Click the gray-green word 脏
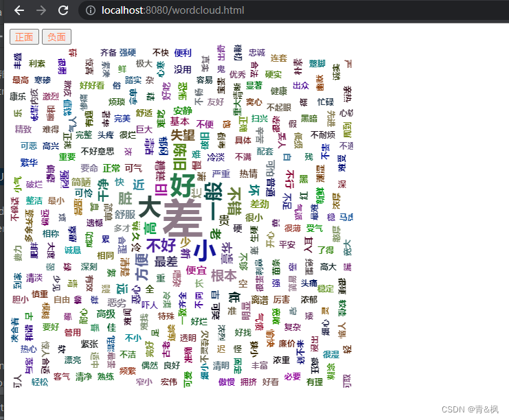 (x=125, y=198)
